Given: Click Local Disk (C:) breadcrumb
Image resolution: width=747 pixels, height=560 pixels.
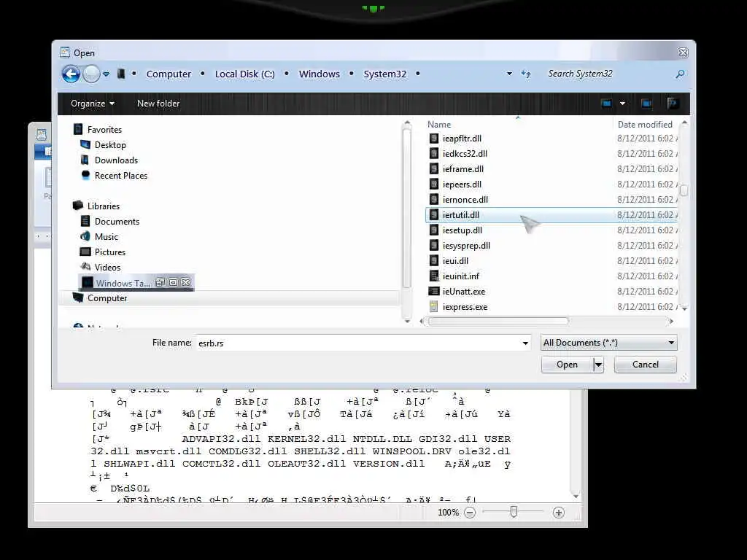Looking at the screenshot, I should coord(245,74).
